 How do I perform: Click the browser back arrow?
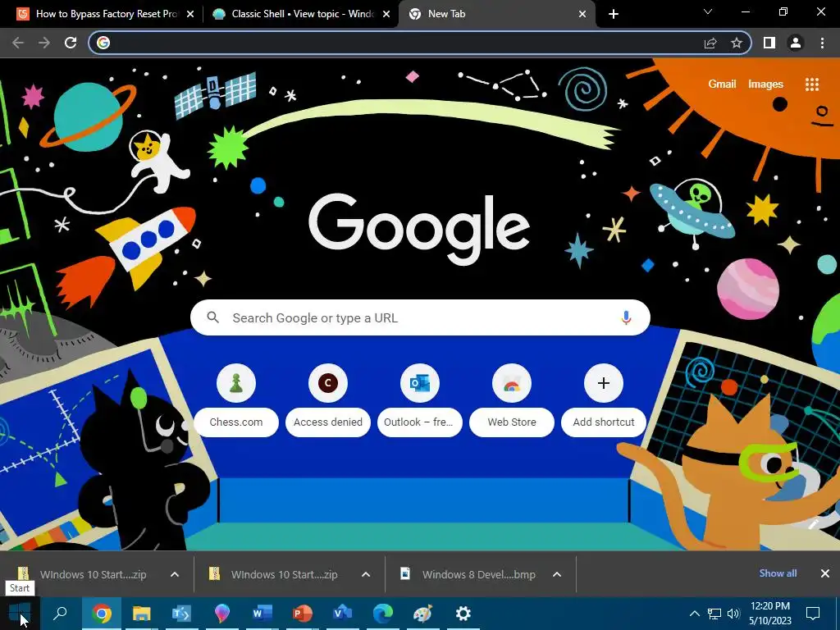[18, 43]
